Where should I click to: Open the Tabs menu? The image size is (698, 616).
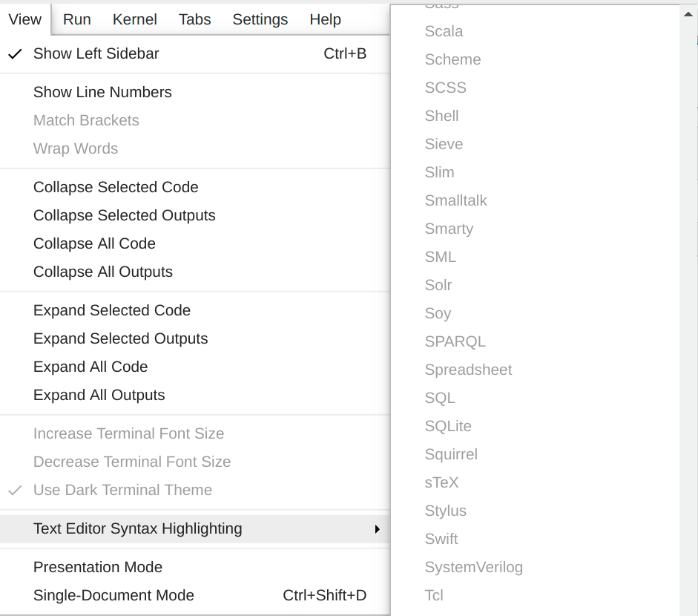194,19
